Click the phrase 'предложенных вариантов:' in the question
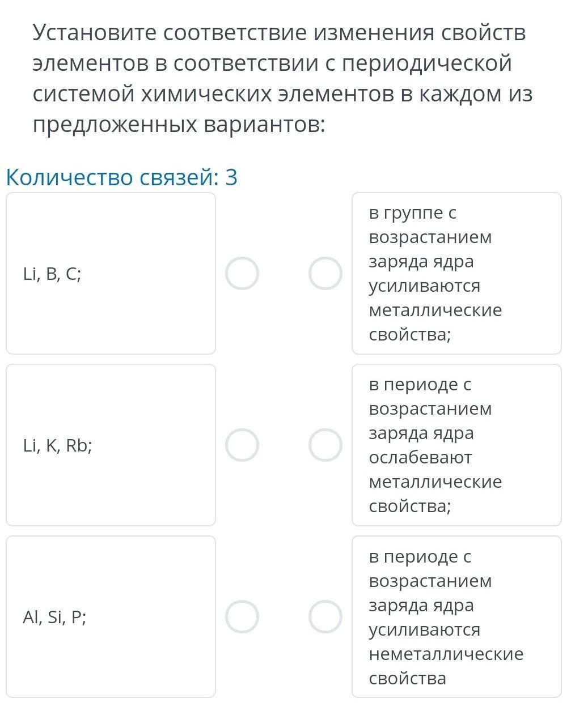 [x=179, y=125]
